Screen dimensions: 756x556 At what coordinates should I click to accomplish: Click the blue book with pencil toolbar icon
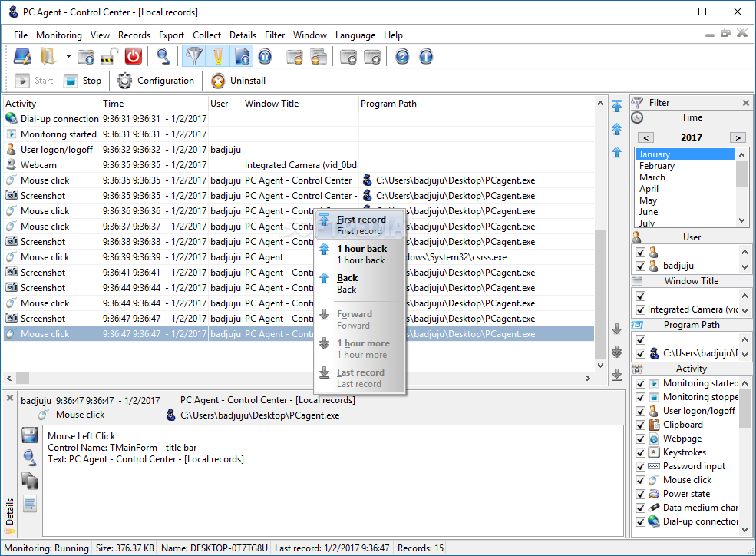tap(22, 56)
